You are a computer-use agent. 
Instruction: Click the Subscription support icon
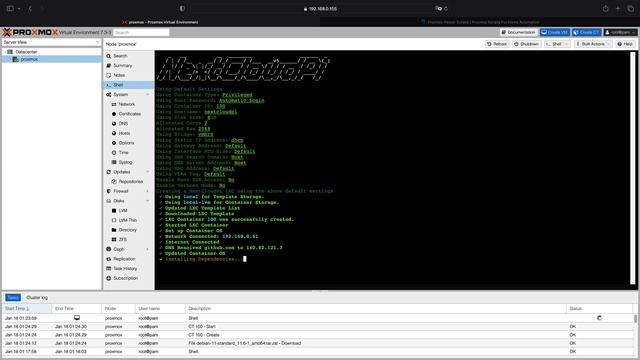[x=109, y=278]
